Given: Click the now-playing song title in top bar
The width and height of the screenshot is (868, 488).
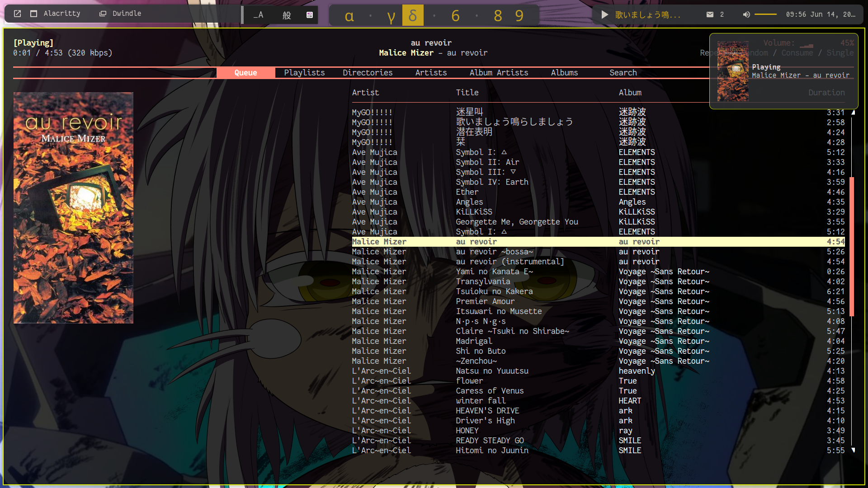Looking at the screenshot, I should 647,15.
